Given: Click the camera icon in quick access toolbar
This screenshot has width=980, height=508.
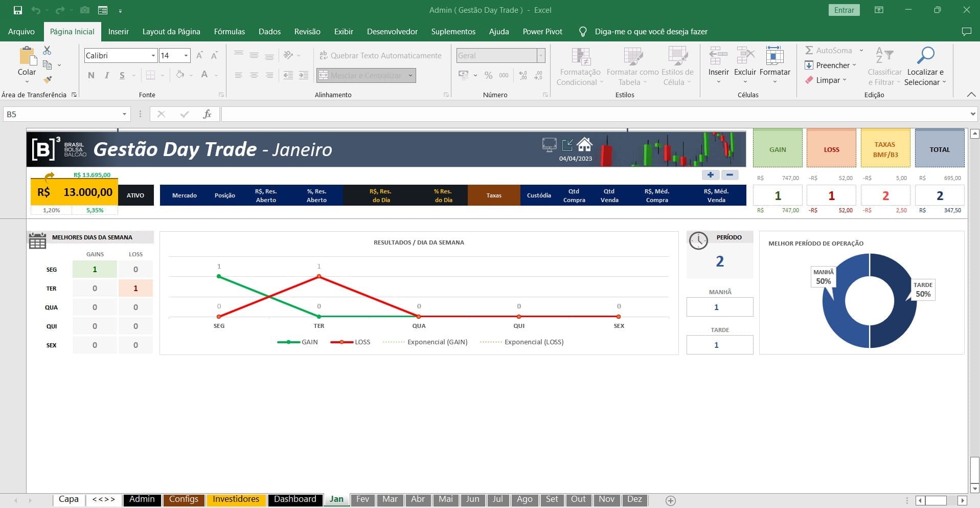Looking at the screenshot, I should pyautogui.click(x=85, y=10).
